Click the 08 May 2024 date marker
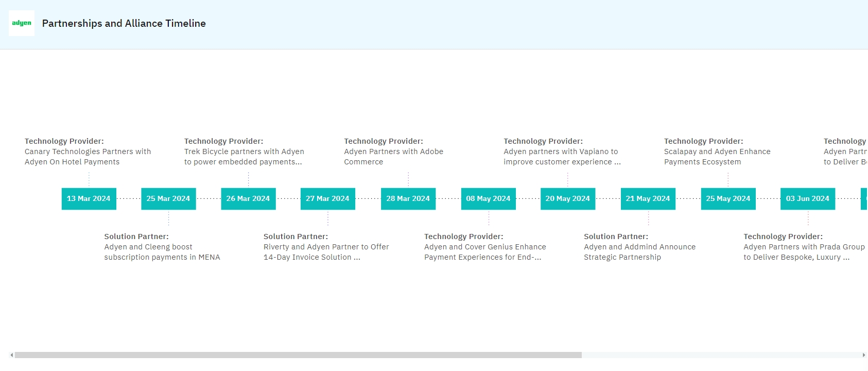Viewport: 868px width, 371px height. coord(488,199)
